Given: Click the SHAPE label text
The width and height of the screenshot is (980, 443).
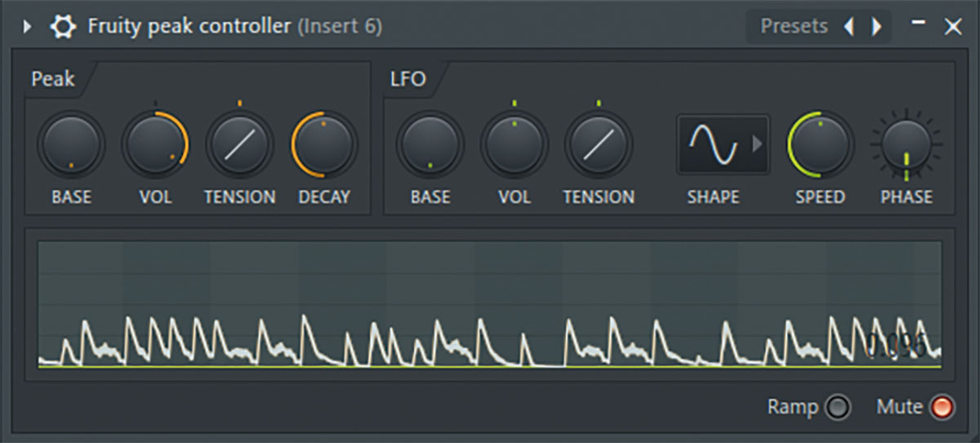Looking at the screenshot, I should click(713, 197).
